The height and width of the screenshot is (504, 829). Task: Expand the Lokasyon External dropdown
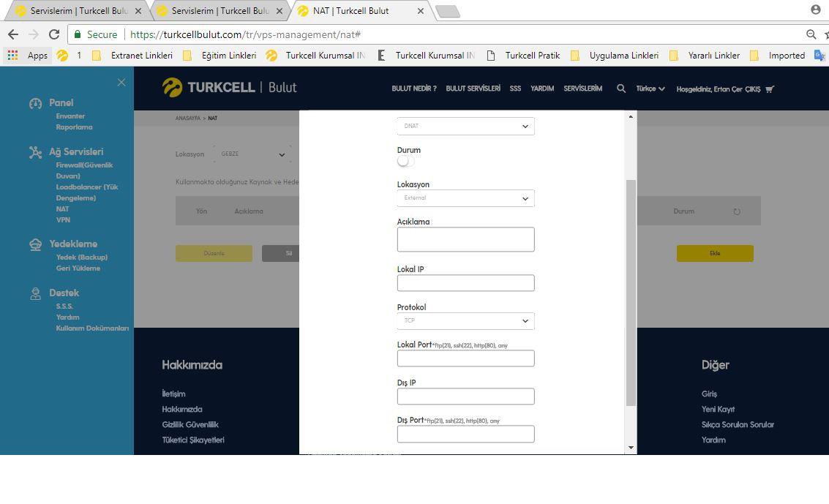click(465, 198)
